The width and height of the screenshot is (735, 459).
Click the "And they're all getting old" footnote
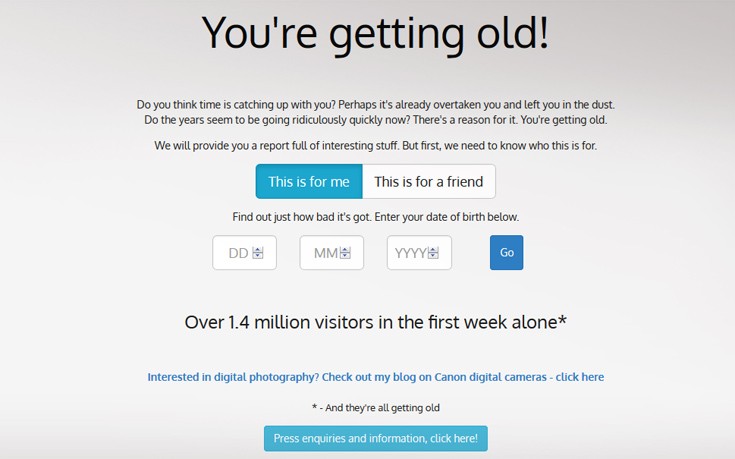(x=375, y=408)
